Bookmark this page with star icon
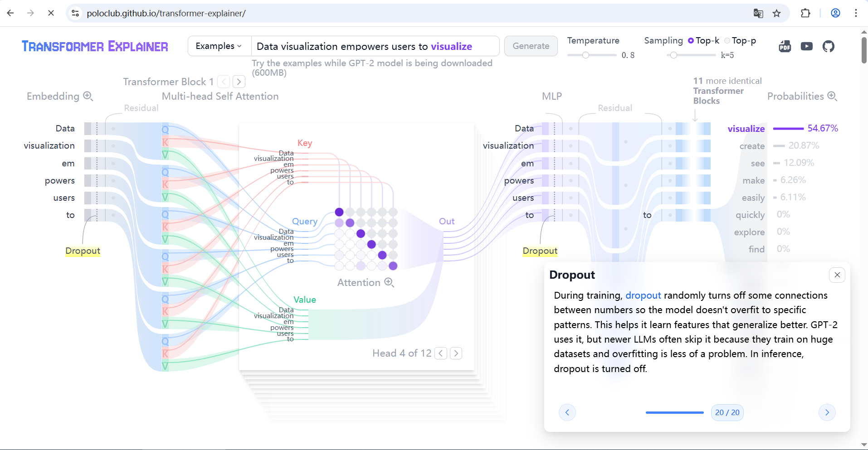This screenshot has width=868, height=450. click(x=777, y=13)
